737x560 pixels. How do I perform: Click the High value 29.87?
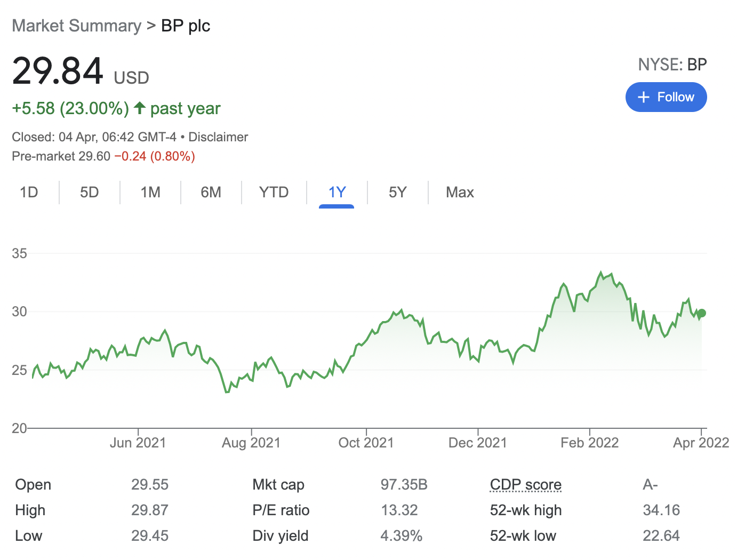pos(150,510)
